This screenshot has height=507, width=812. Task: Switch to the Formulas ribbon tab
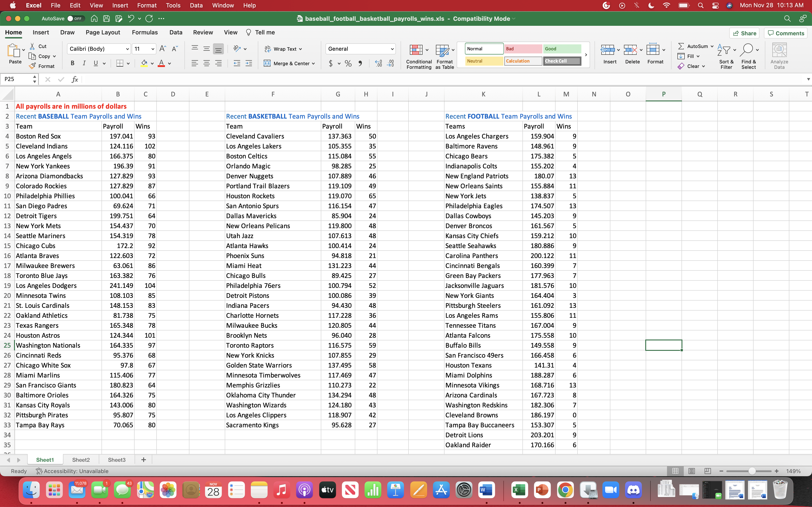tap(145, 32)
